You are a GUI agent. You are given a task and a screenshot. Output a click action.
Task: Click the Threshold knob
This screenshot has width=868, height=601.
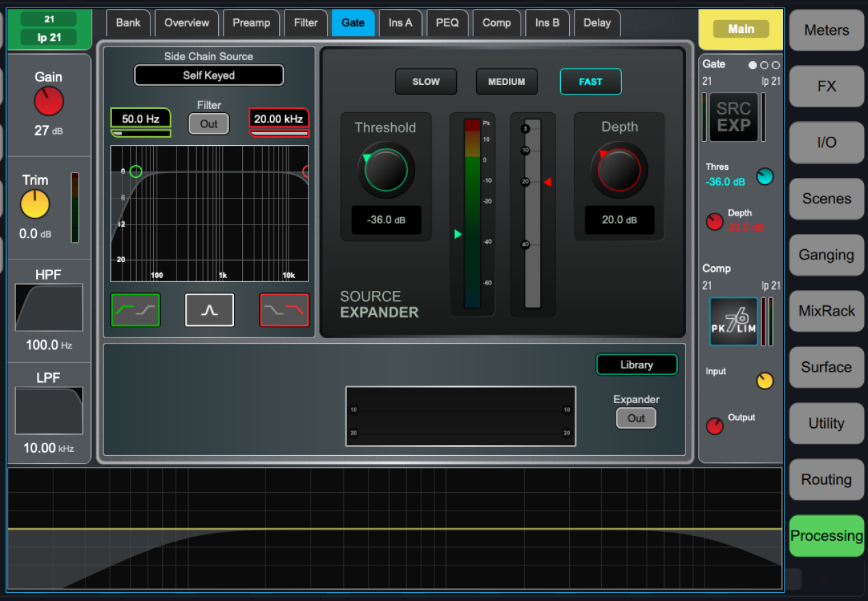tap(386, 170)
